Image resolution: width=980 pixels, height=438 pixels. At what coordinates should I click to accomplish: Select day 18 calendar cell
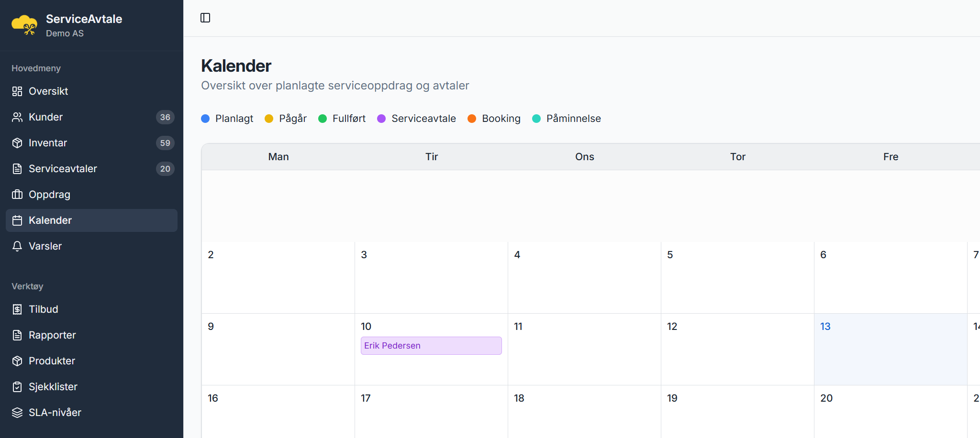[584, 411]
